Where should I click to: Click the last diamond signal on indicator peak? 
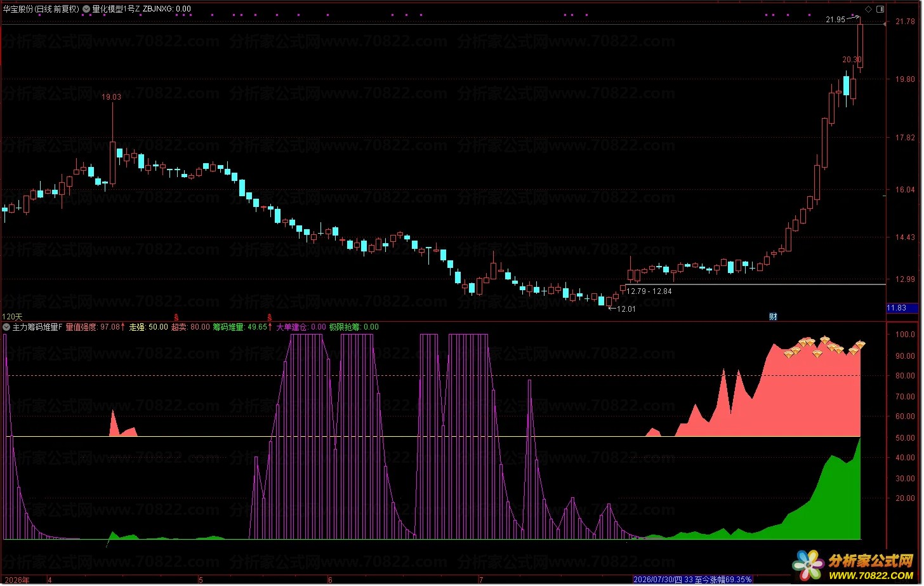(x=860, y=345)
